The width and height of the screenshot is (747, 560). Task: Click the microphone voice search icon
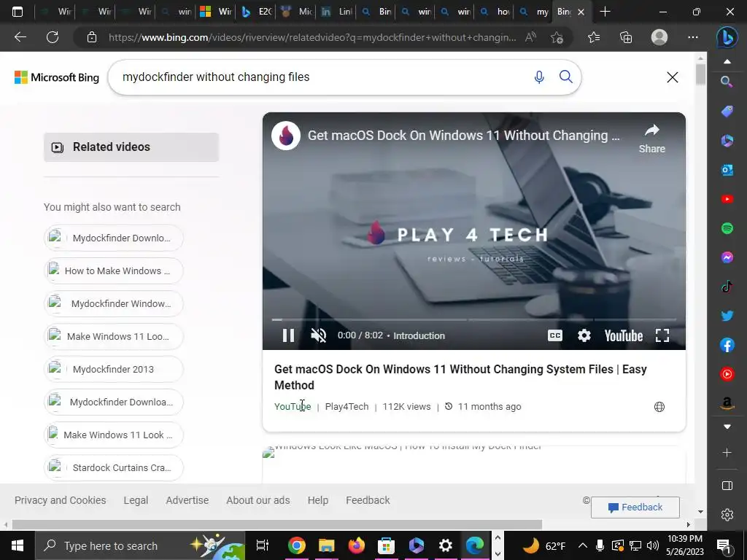pos(539,77)
